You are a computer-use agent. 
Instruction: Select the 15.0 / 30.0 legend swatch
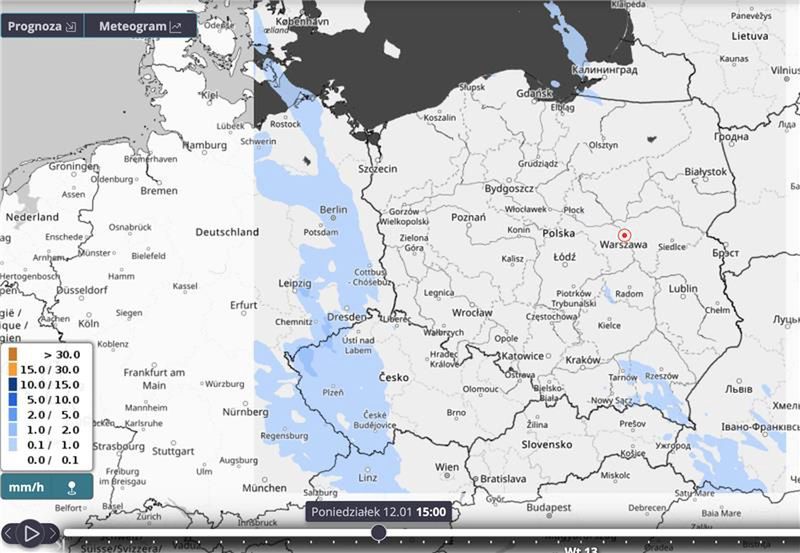pos(13,369)
